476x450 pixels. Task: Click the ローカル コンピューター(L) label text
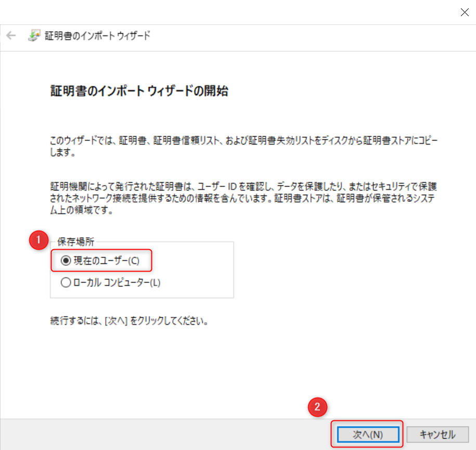tap(117, 283)
